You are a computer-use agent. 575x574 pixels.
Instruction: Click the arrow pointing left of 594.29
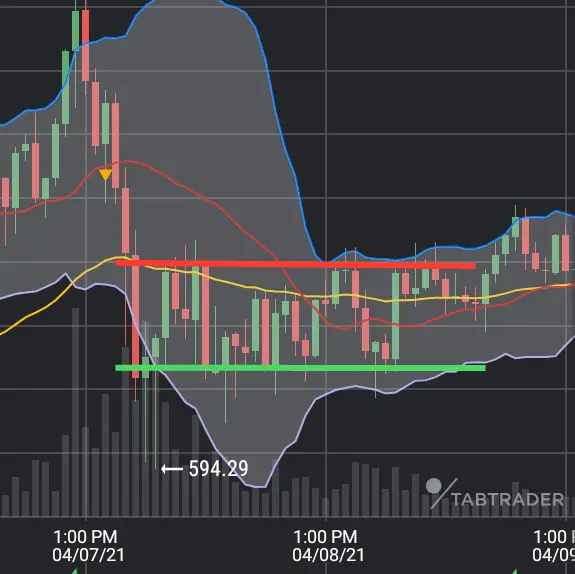pos(172,469)
